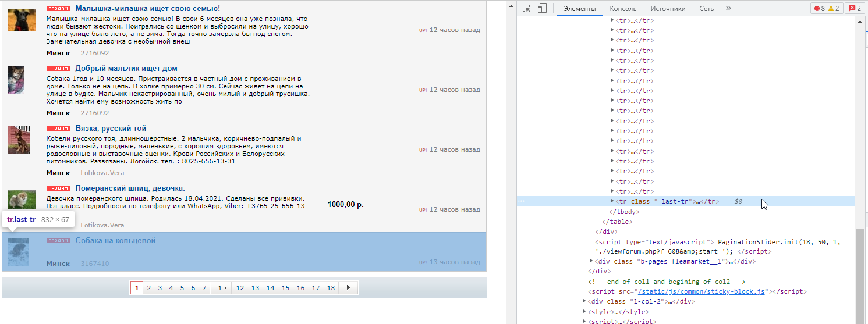Show more DevTools tabs with the » chevron
The width and height of the screenshot is (868, 324).
pyautogui.click(x=728, y=8)
